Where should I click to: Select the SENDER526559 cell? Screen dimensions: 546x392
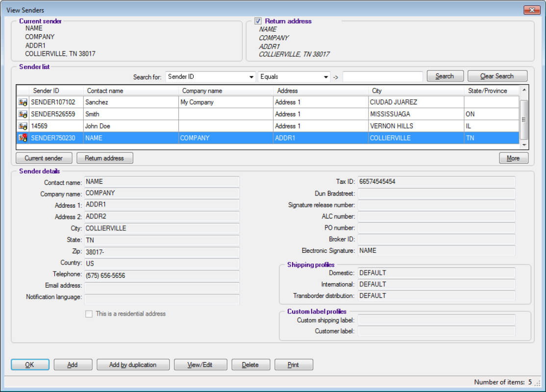tap(56, 114)
